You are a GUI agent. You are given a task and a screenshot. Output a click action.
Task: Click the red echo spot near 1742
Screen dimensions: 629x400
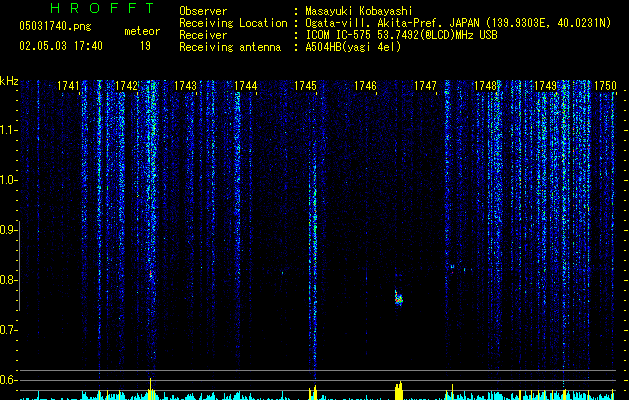[151, 274]
